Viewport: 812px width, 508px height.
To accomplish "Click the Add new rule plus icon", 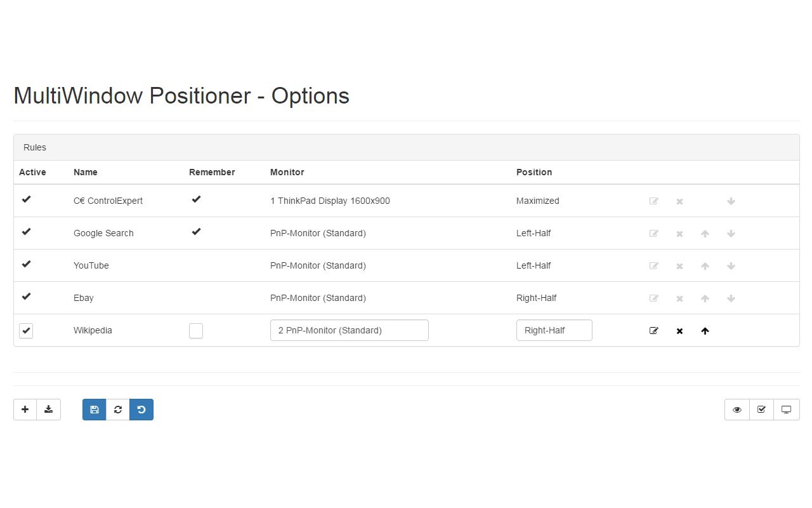I will coord(25,410).
